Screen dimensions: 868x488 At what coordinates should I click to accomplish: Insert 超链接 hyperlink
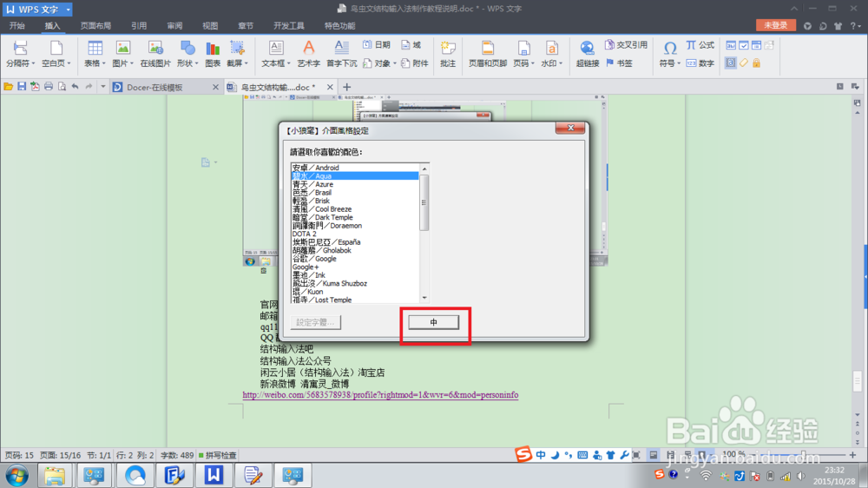pyautogui.click(x=588, y=54)
